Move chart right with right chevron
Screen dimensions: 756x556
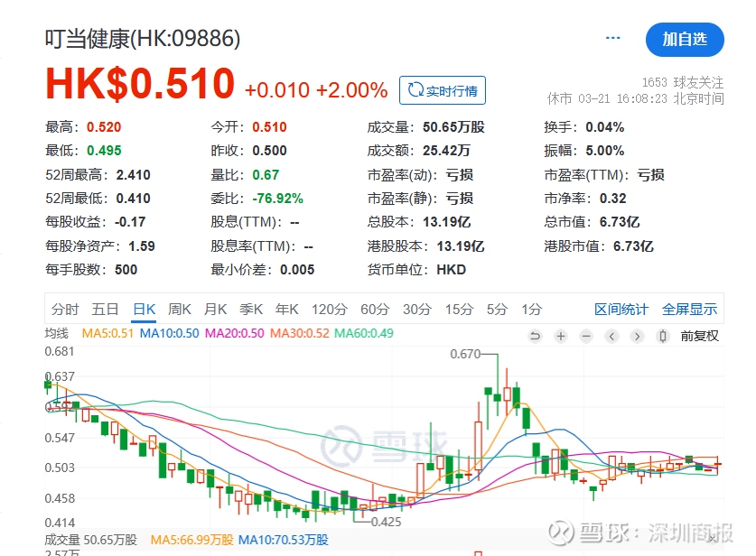[637, 336]
